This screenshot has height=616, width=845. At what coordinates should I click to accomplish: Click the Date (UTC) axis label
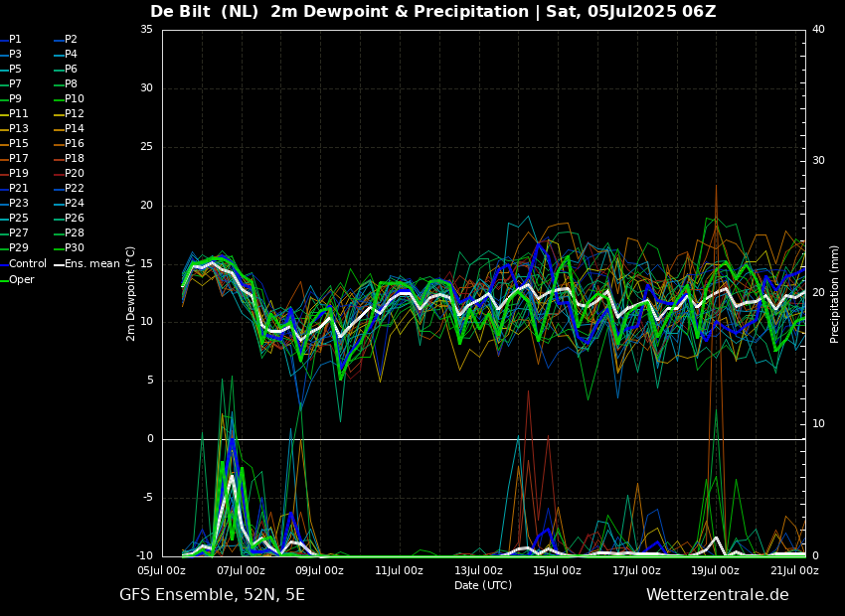coord(483,585)
